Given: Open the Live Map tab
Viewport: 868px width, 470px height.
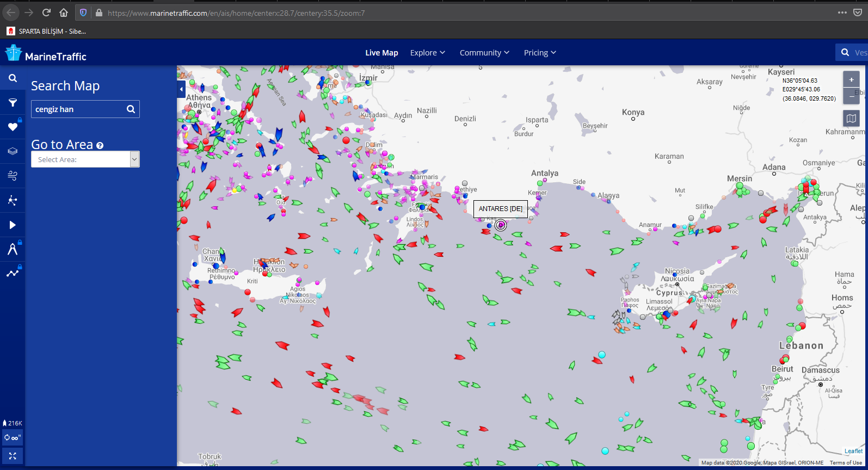Looking at the screenshot, I should coord(381,53).
